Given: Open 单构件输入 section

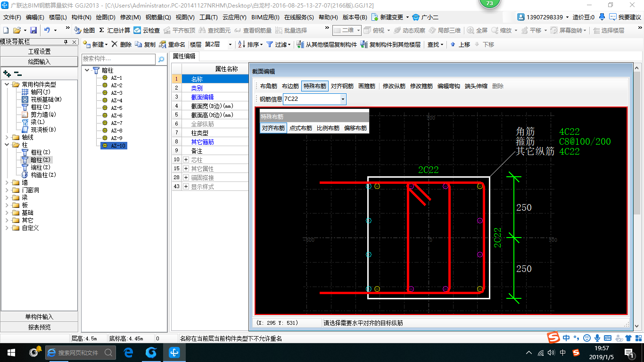Looking at the screenshot, I should coord(39,317).
